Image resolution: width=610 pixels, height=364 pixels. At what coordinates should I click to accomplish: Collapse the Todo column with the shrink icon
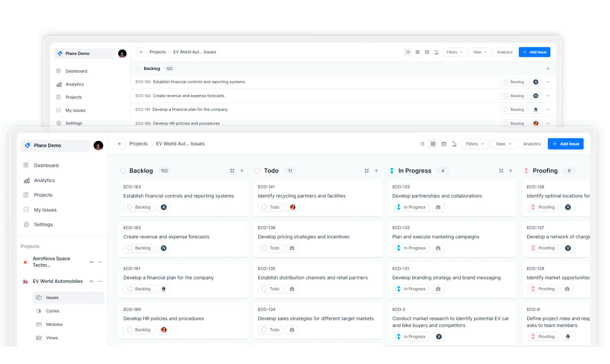coord(367,170)
